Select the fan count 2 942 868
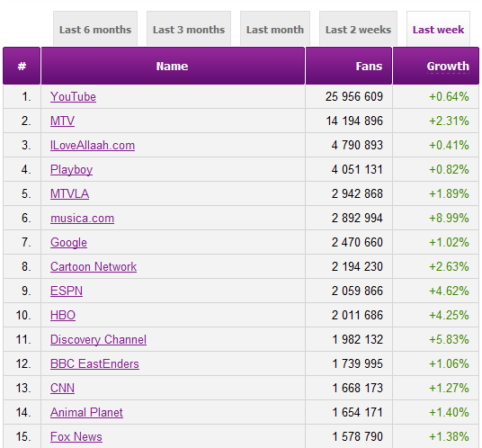The height and width of the screenshot is (448, 482). point(357,193)
